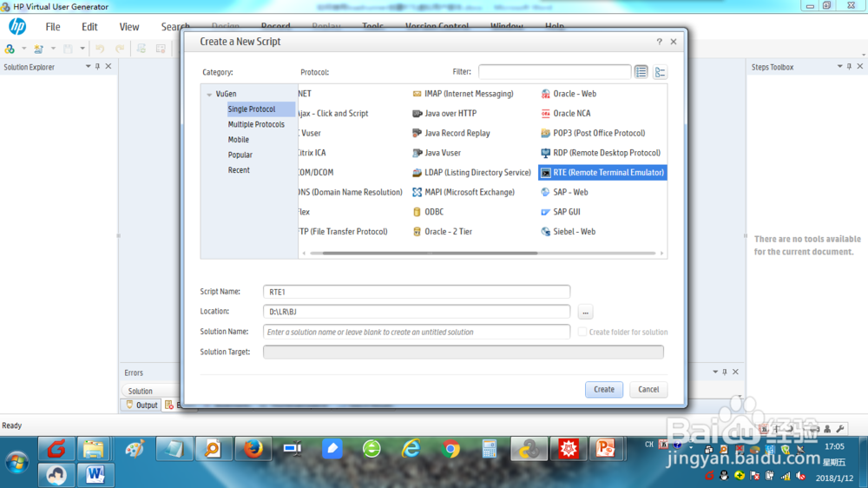Open the Edit menu
This screenshot has width=868, height=488.
89,27
